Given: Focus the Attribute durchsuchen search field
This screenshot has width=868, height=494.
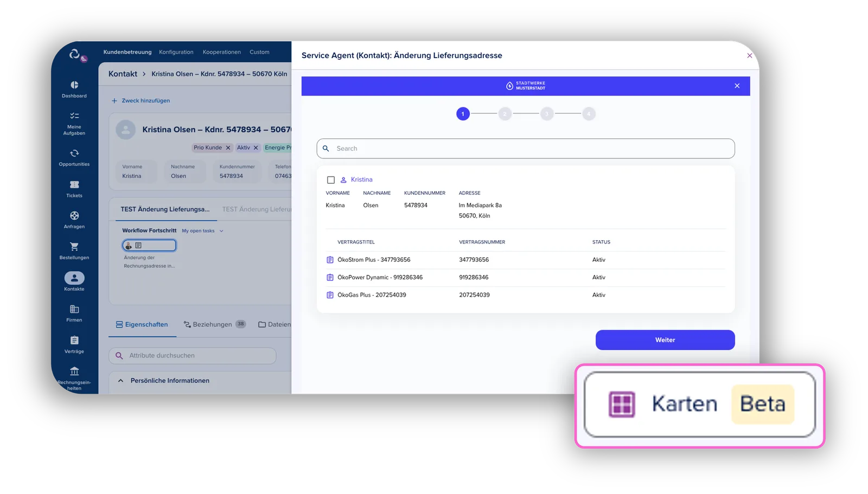Looking at the screenshot, I should point(193,356).
